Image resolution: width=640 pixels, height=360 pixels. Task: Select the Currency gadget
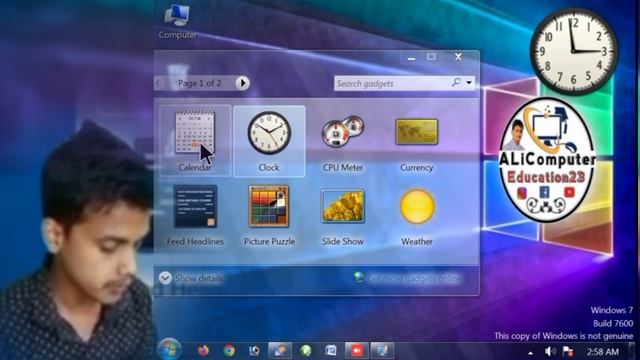417,141
